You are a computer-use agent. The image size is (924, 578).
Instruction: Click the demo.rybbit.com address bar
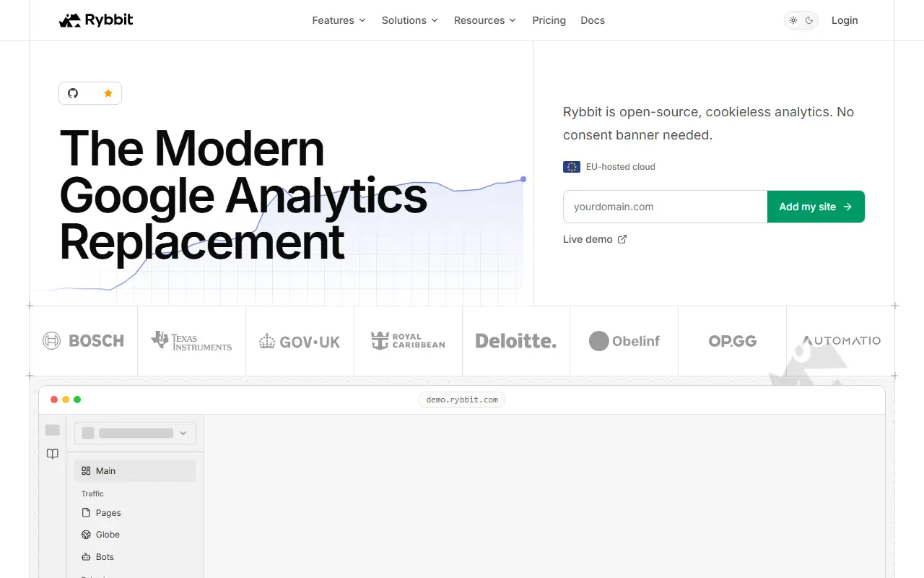pyautogui.click(x=462, y=400)
